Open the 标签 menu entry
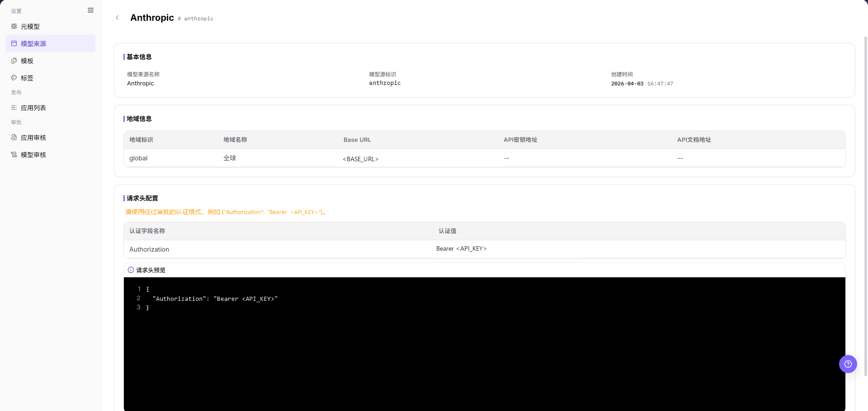Screen dimensions: 868x411 50,78
